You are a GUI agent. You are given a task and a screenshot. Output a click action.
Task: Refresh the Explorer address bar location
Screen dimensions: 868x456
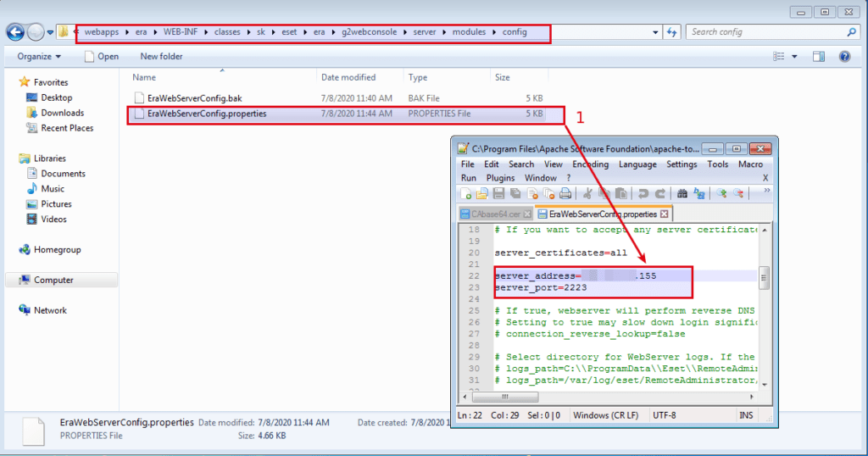pyautogui.click(x=672, y=32)
